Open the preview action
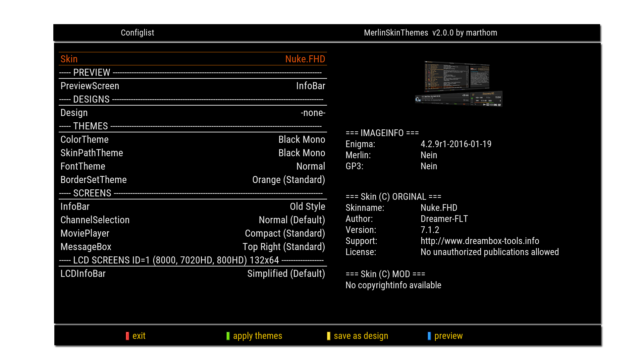The height and width of the screenshot is (362, 644). click(x=448, y=336)
